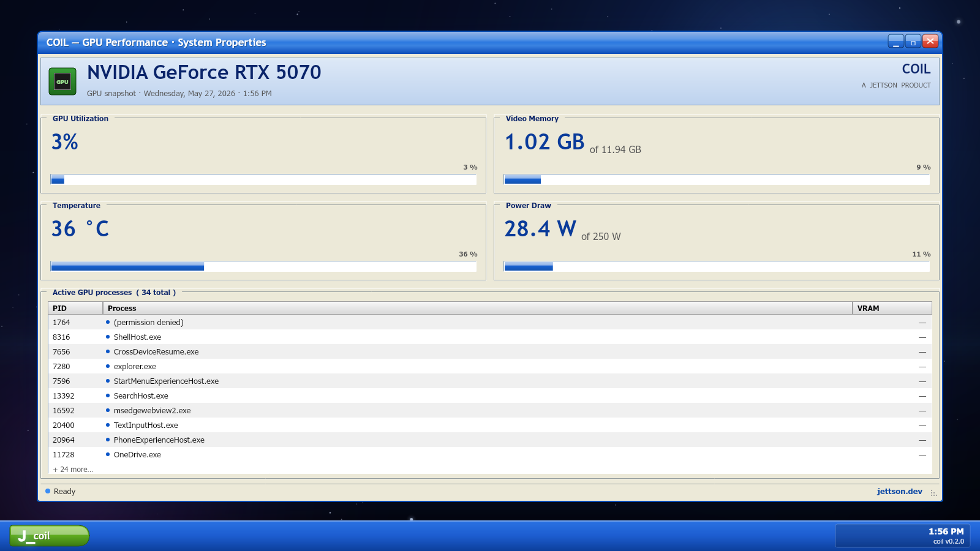Minimize the COIL window

(896, 41)
